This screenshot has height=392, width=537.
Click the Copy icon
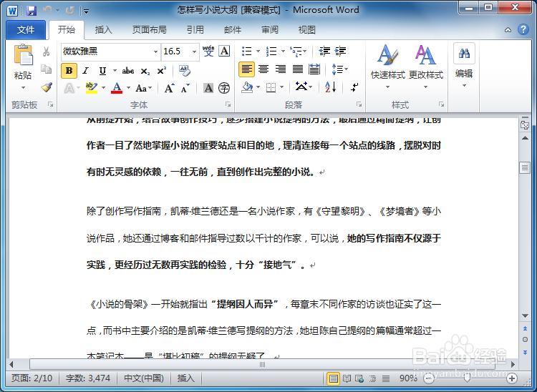[47, 69]
